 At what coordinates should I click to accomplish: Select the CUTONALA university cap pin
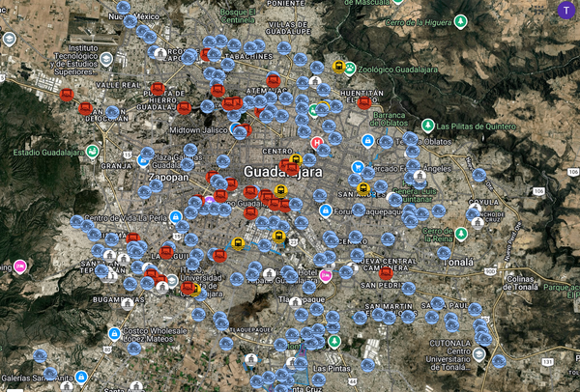479,354
